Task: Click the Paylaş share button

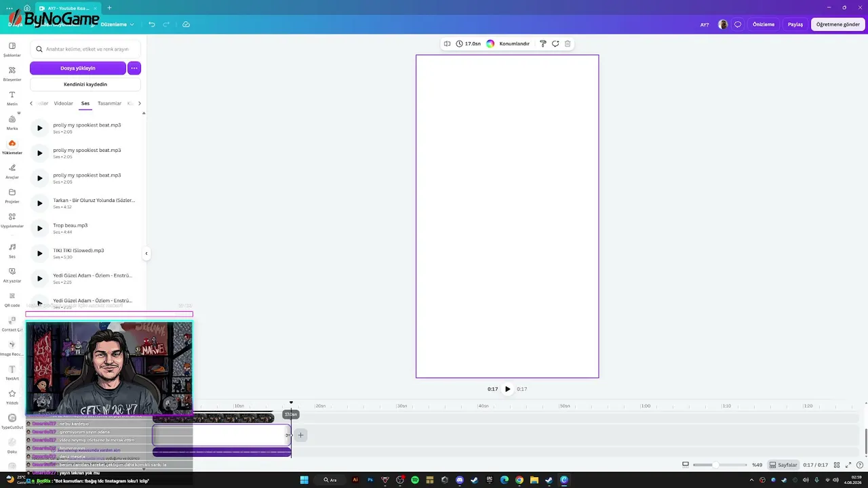Action: coord(795,24)
